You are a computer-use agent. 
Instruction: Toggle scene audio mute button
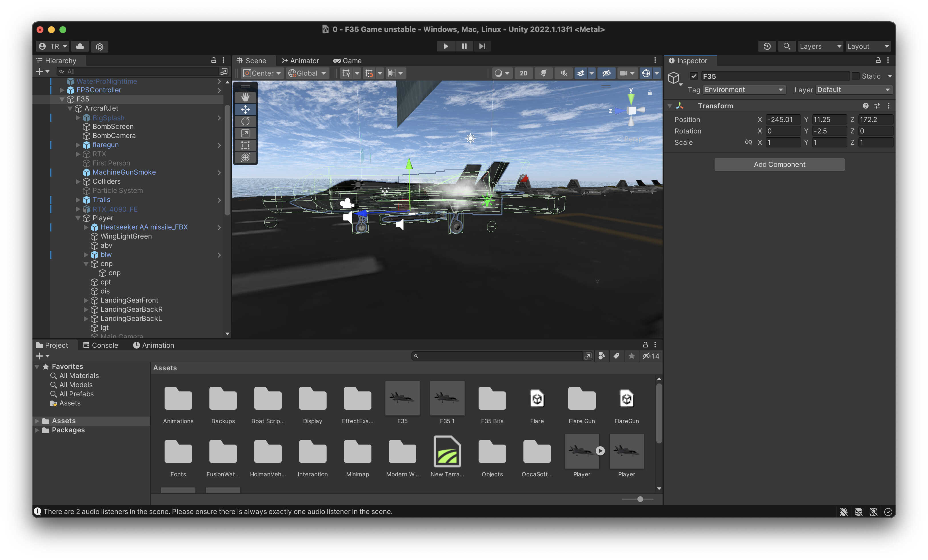(563, 73)
